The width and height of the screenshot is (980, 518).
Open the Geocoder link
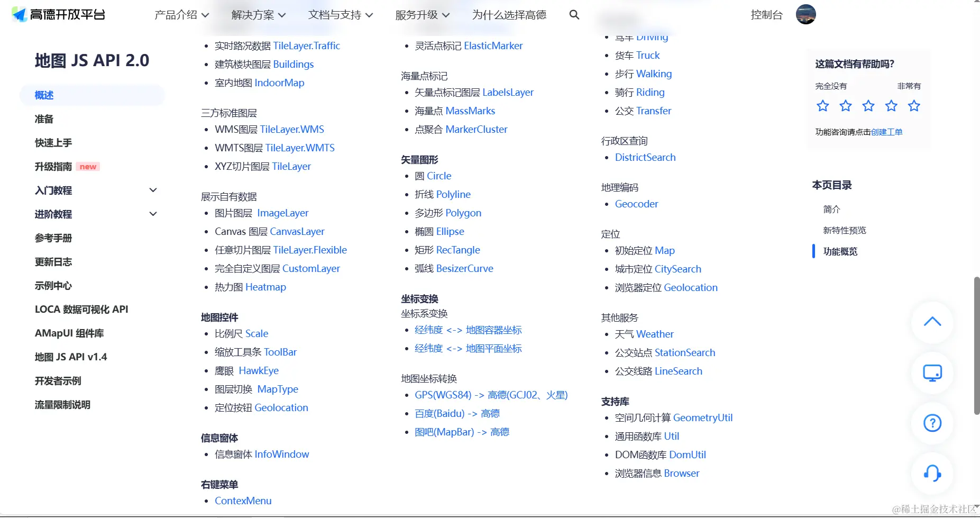coord(637,204)
